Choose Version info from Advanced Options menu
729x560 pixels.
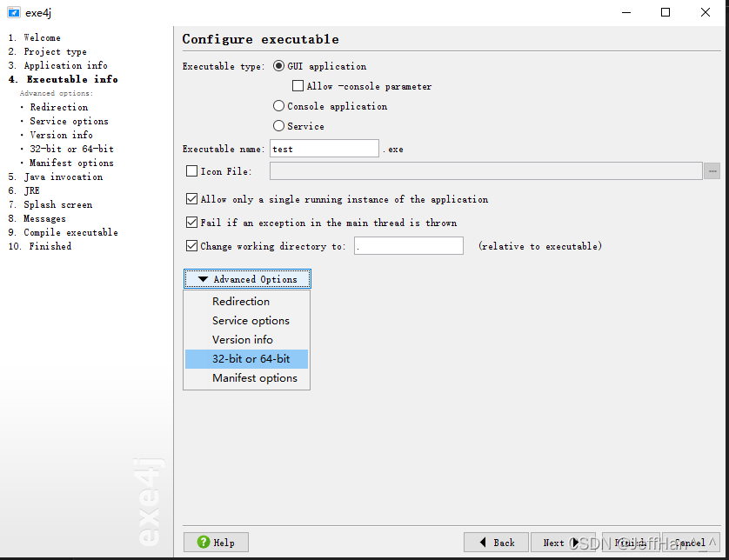[246, 340]
